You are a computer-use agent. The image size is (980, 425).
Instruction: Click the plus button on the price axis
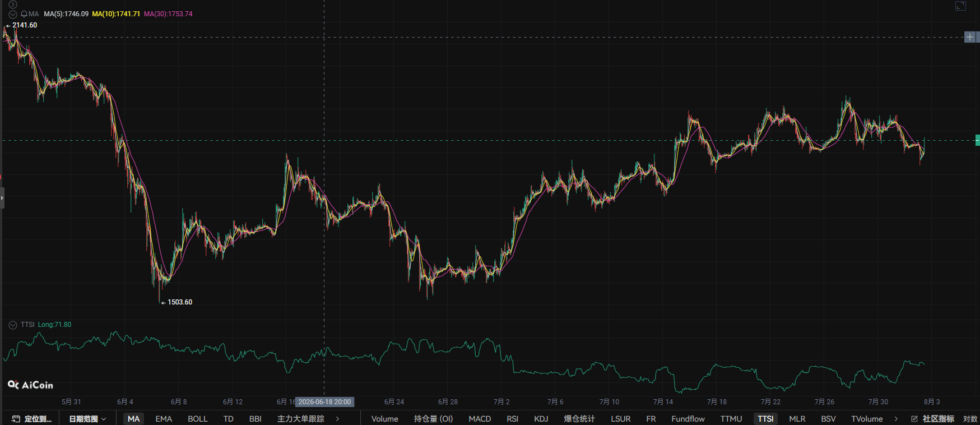pos(970,37)
